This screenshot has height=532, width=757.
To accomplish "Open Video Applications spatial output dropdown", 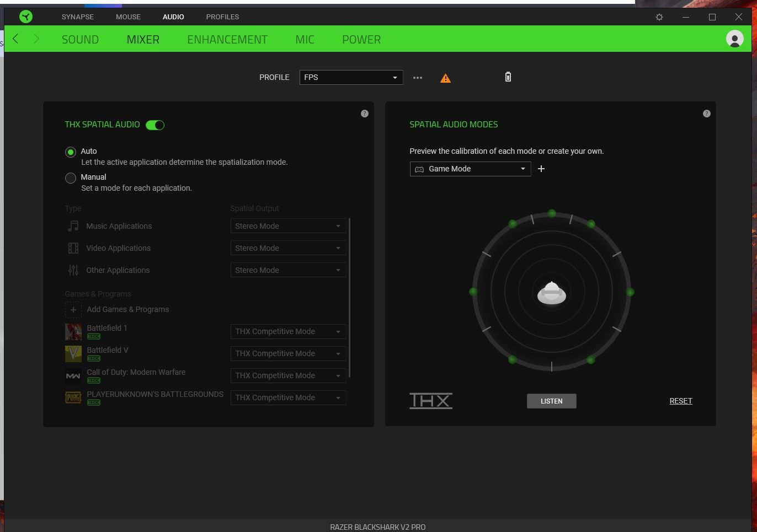I will (x=288, y=248).
